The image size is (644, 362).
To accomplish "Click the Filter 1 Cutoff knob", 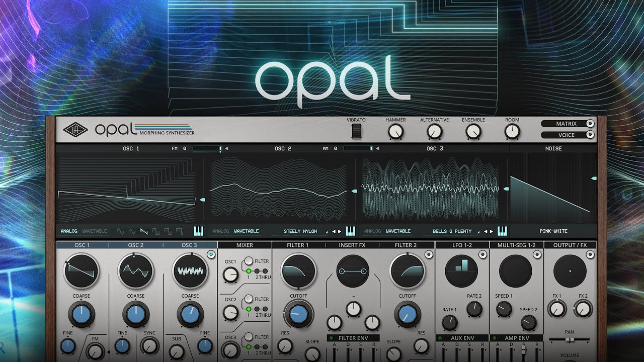I will tap(298, 314).
